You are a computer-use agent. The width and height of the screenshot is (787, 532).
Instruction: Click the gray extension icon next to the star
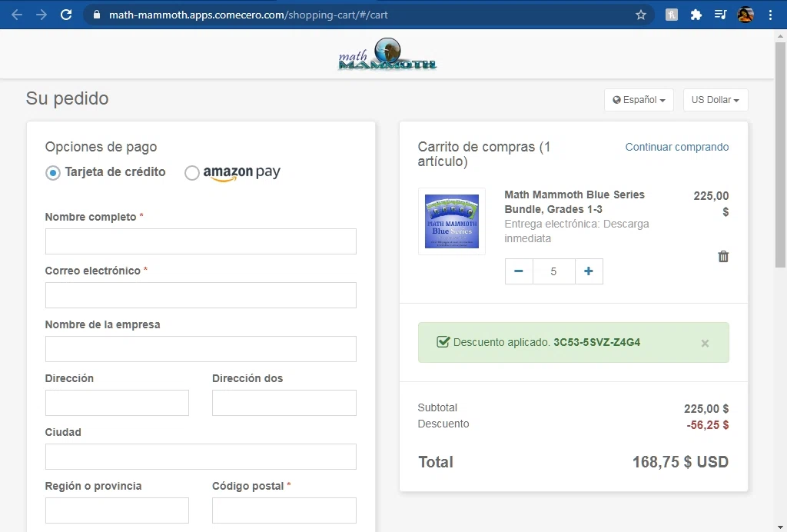(672, 15)
